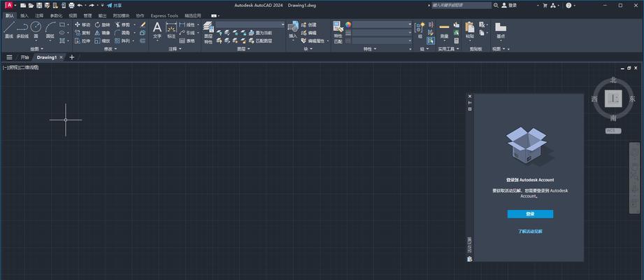Viewport: 644px width, 280px height.
Task: Click Sign in (登录) in the title bar
Action: [x=509, y=6]
